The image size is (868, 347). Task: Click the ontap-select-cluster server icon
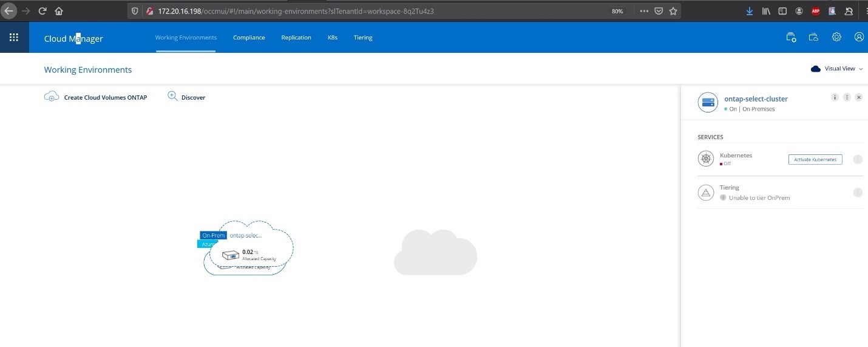point(708,103)
